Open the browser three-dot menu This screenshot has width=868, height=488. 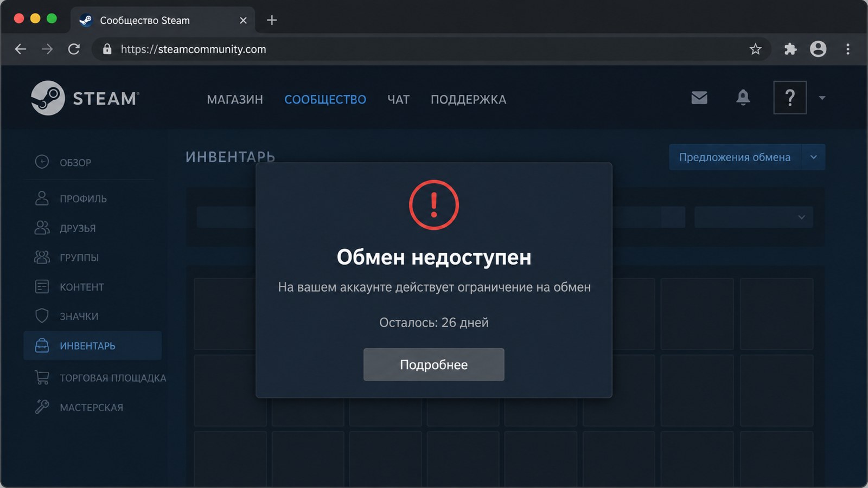pyautogui.click(x=847, y=49)
